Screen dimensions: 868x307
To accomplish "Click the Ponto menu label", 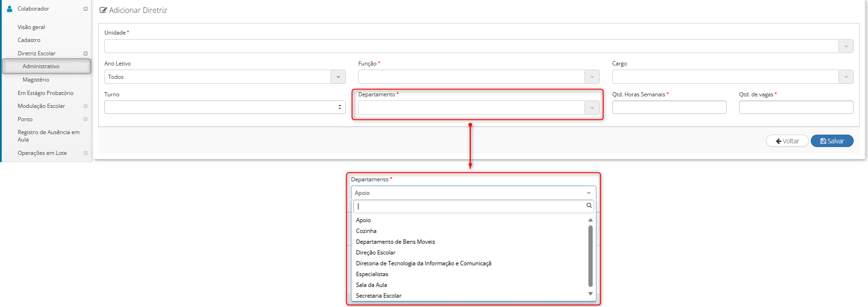I will pos(25,119).
